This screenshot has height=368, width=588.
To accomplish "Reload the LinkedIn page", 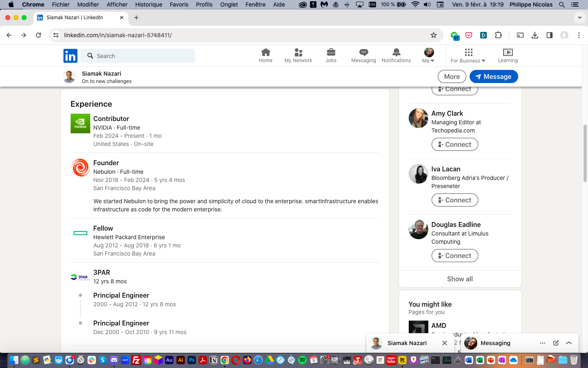I will (38, 35).
